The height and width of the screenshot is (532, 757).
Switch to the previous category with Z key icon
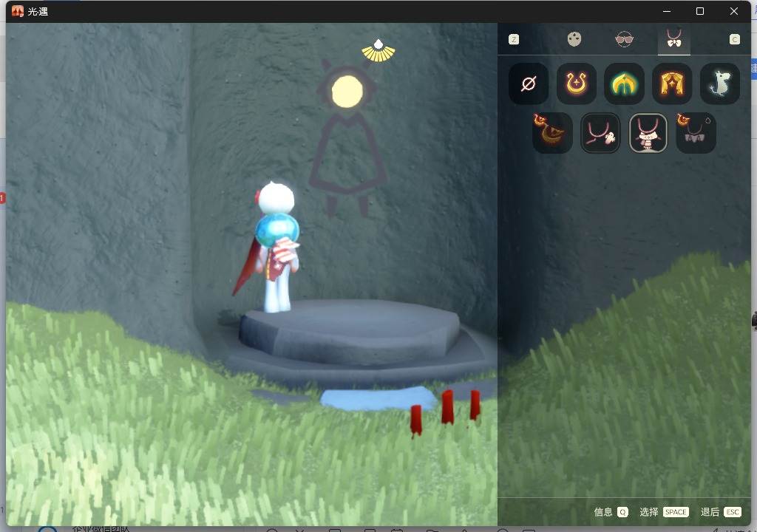pyautogui.click(x=514, y=40)
